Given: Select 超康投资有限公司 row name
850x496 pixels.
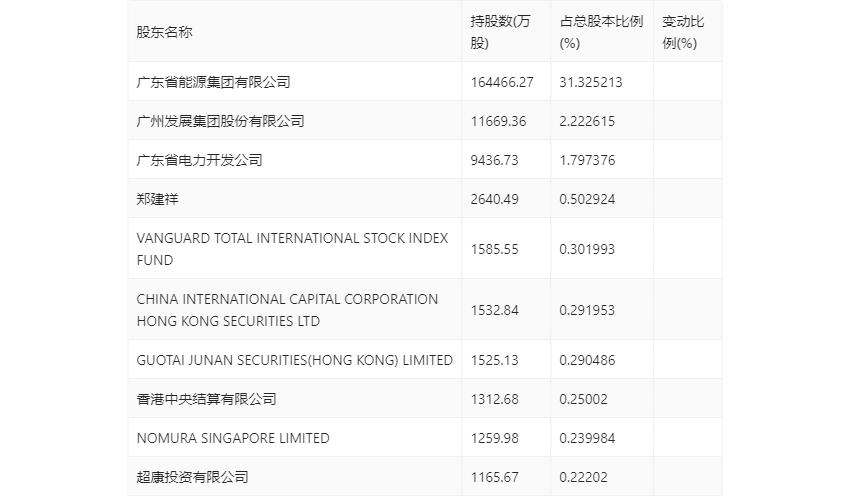Looking at the screenshot, I should point(192,477).
